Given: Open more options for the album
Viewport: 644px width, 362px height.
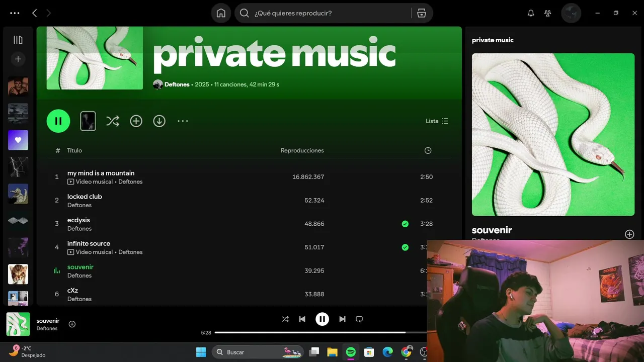Looking at the screenshot, I should (x=183, y=121).
